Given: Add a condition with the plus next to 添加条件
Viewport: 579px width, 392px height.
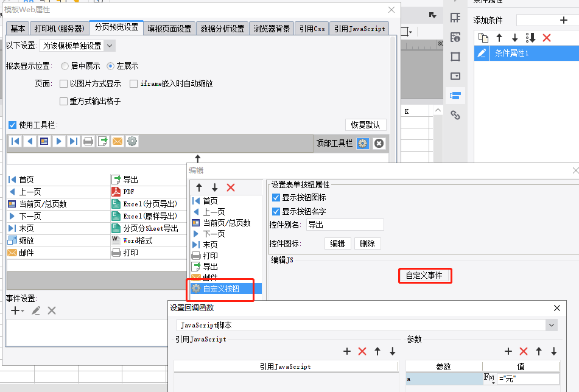Looking at the screenshot, I should [564, 20].
